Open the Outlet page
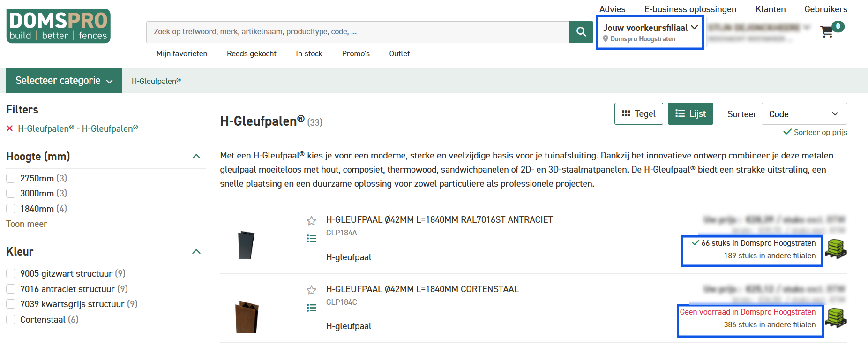 point(399,53)
